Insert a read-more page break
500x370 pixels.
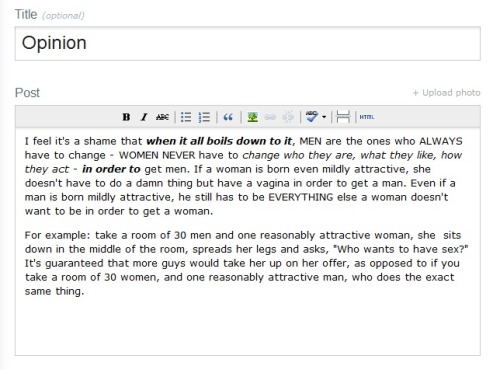pyautogui.click(x=343, y=117)
